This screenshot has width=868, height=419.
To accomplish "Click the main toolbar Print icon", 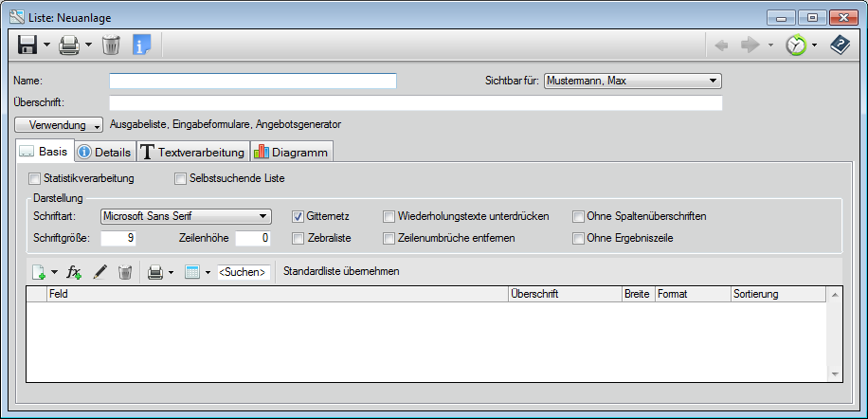I will pos(69,45).
